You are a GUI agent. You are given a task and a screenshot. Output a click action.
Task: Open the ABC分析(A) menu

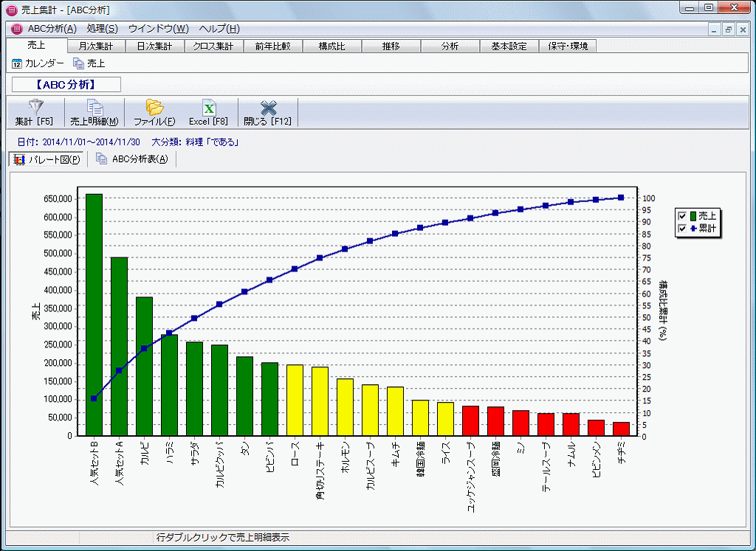coord(52,29)
